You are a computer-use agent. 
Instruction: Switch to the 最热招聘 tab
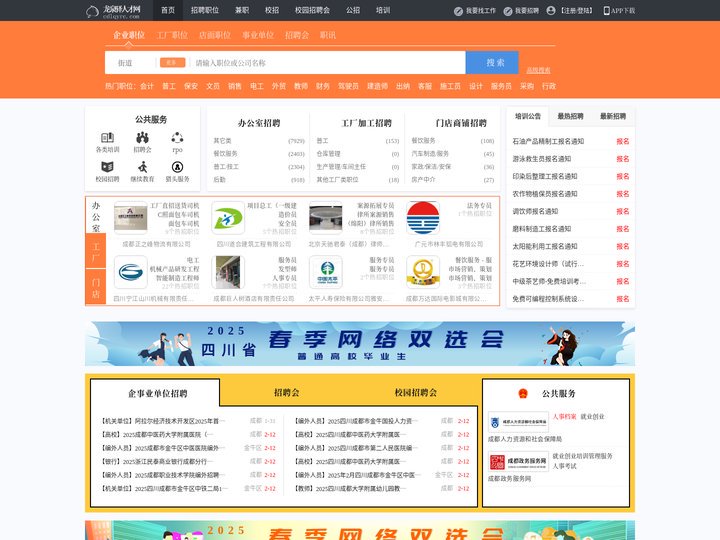570,117
